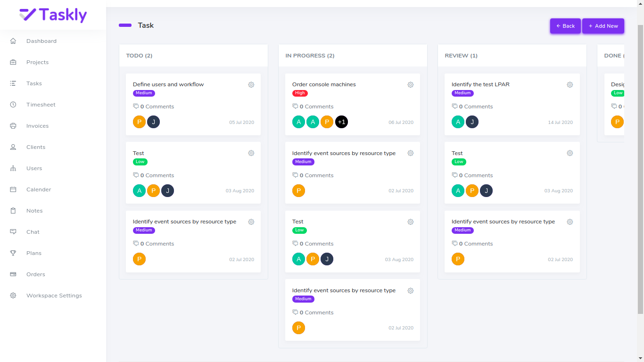Click the Users icon in the sidebar
644x362 pixels.
[13, 168]
